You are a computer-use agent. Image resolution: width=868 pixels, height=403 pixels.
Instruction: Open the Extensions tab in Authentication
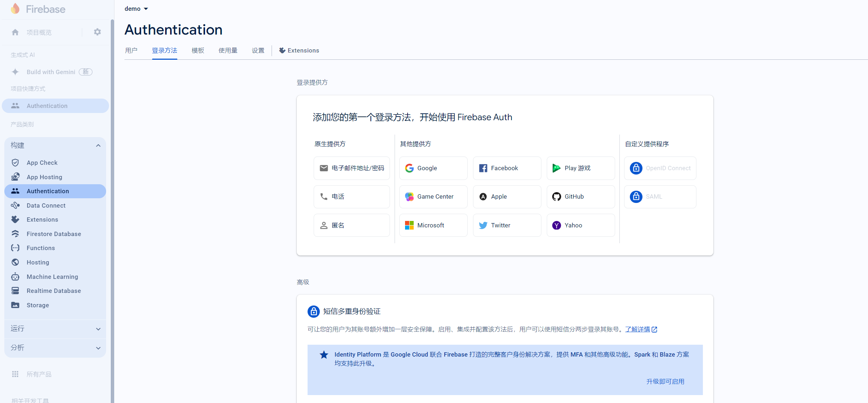coord(299,50)
